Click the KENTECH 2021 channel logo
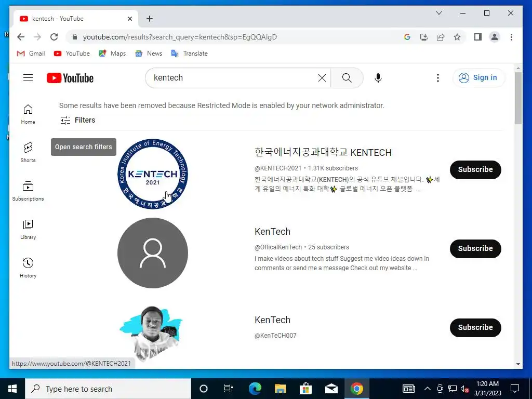This screenshot has height=399, width=532. pyautogui.click(x=153, y=174)
